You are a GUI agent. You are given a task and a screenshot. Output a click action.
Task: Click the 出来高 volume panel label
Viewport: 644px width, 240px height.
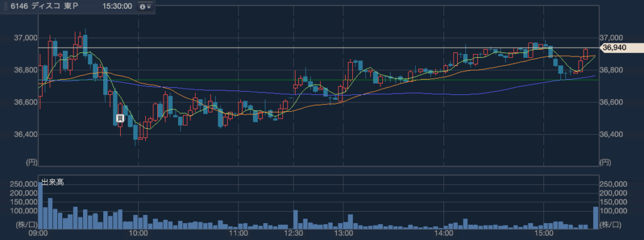tap(52, 183)
